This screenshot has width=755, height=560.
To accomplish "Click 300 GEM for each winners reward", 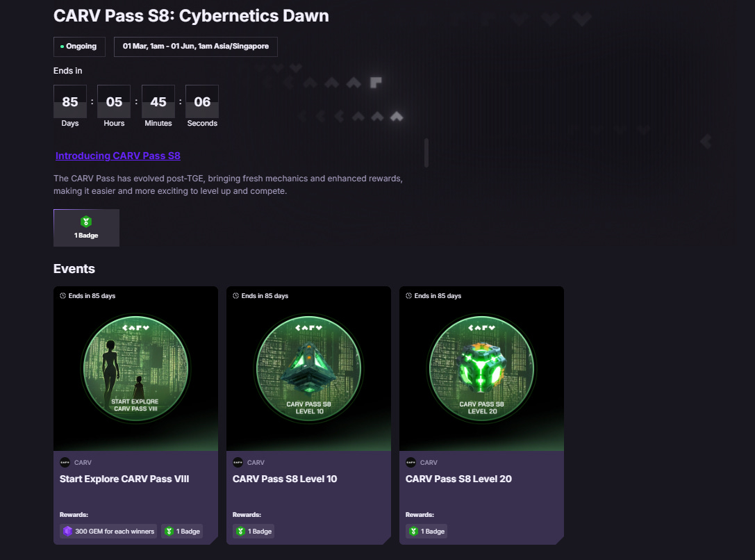I will click(x=108, y=531).
